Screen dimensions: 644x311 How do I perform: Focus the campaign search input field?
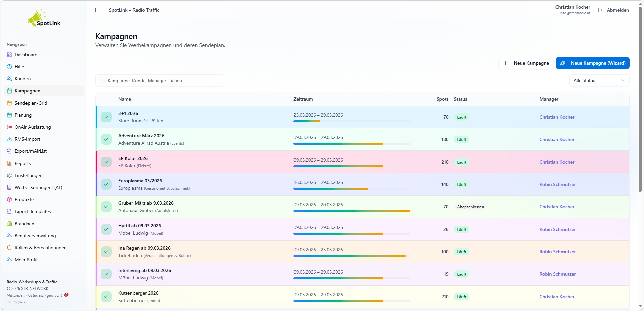coord(160,81)
